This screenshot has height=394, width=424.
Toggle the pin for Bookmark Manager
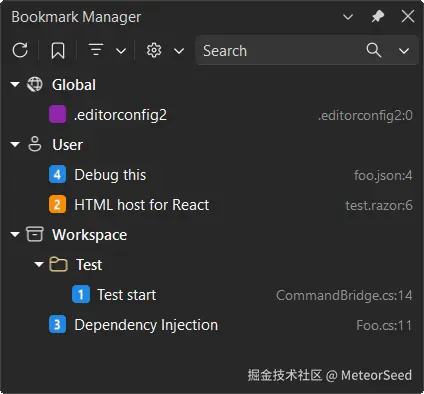[378, 16]
